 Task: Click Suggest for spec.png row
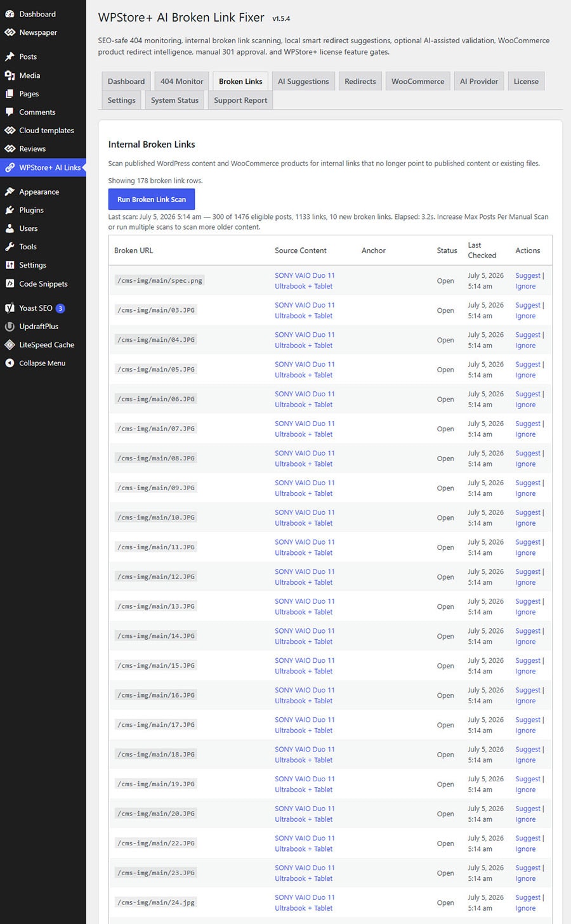(x=528, y=275)
